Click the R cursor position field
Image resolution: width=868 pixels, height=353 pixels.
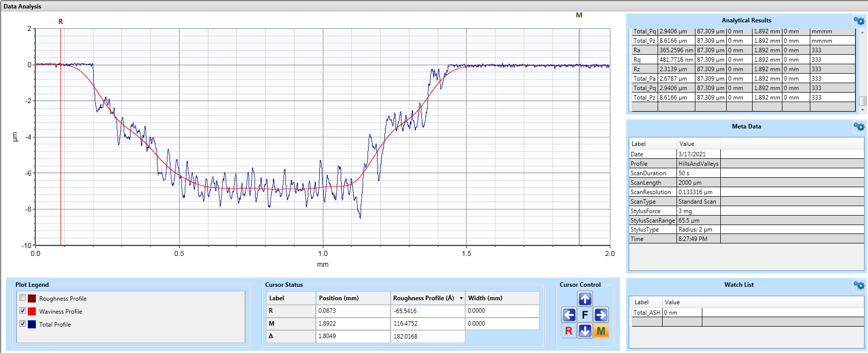353,311
